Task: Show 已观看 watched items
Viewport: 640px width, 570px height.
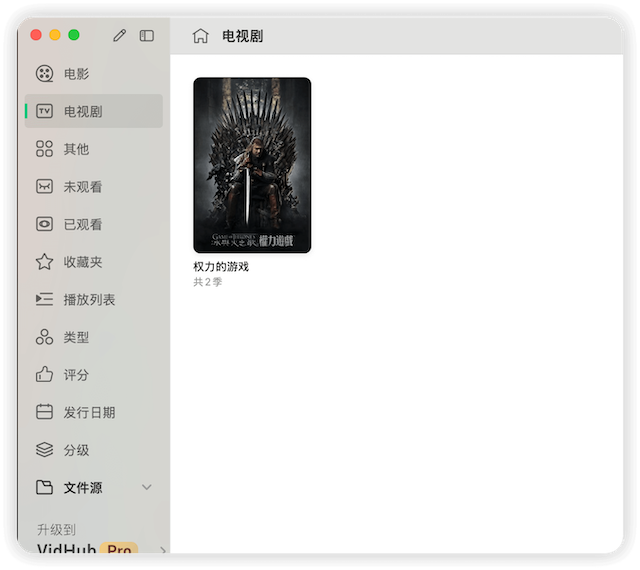Action: [x=82, y=224]
